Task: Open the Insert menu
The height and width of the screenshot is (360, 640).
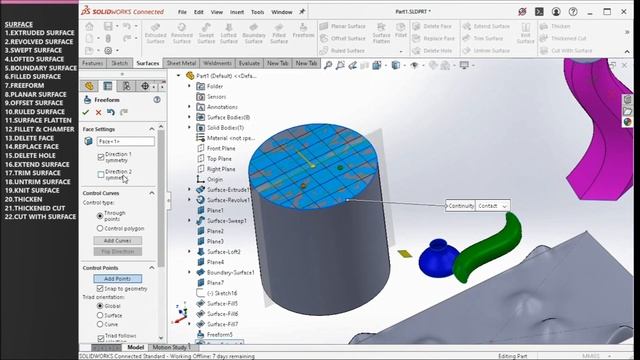Action: click(237, 12)
